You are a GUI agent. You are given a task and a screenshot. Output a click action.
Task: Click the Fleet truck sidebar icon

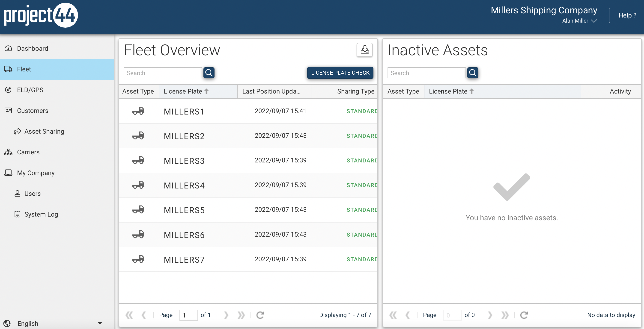(8, 69)
